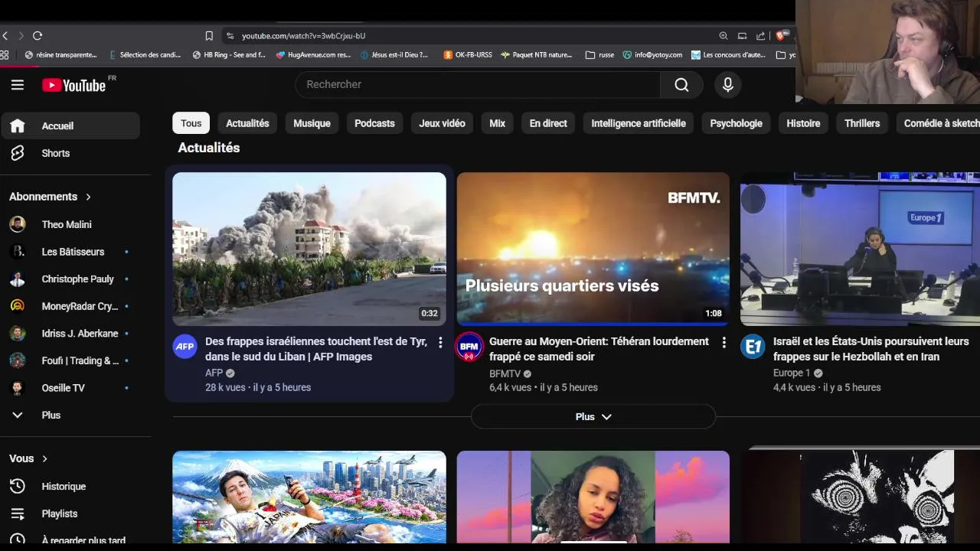
Task: Expand subscriptions list with Plus chevron
Action: point(70,415)
